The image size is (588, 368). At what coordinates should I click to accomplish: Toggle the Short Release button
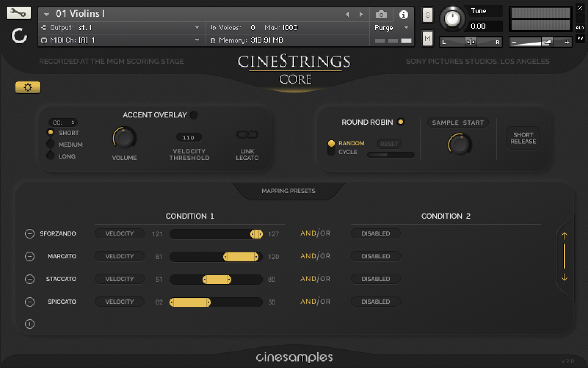pos(523,138)
